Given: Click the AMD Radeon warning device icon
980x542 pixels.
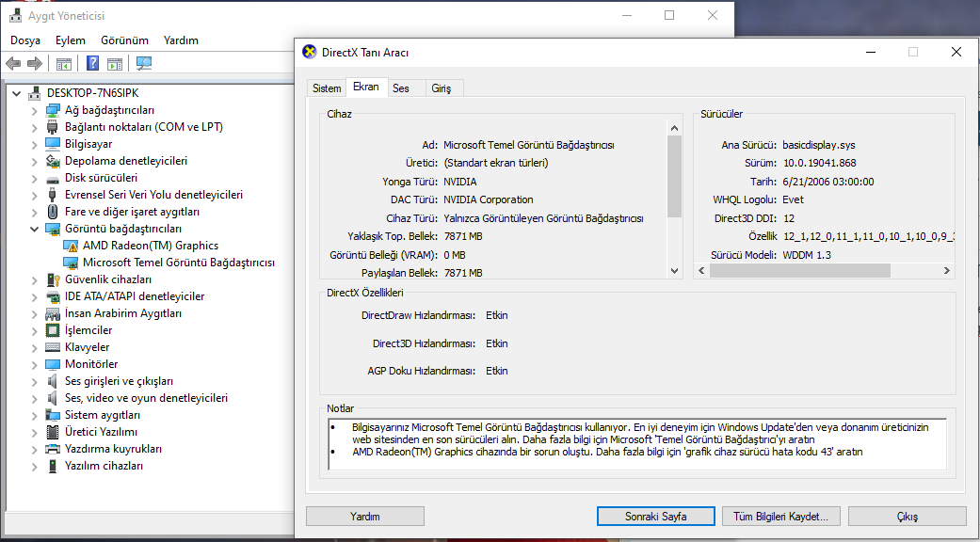Looking at the screenshot, I should point(71,246).
